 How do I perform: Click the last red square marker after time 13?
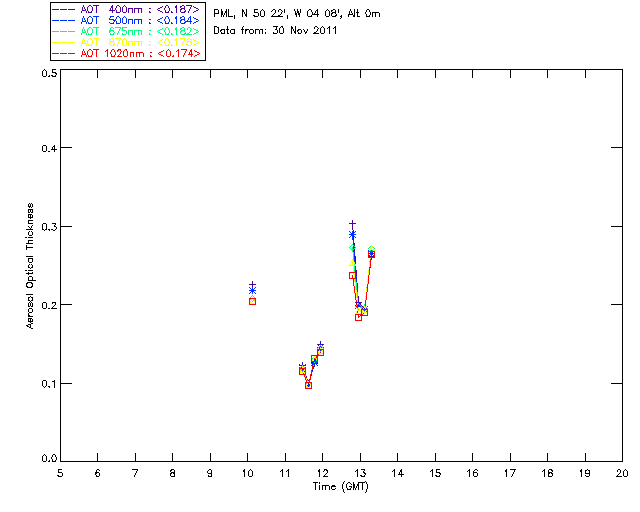(x=371, y=254)
